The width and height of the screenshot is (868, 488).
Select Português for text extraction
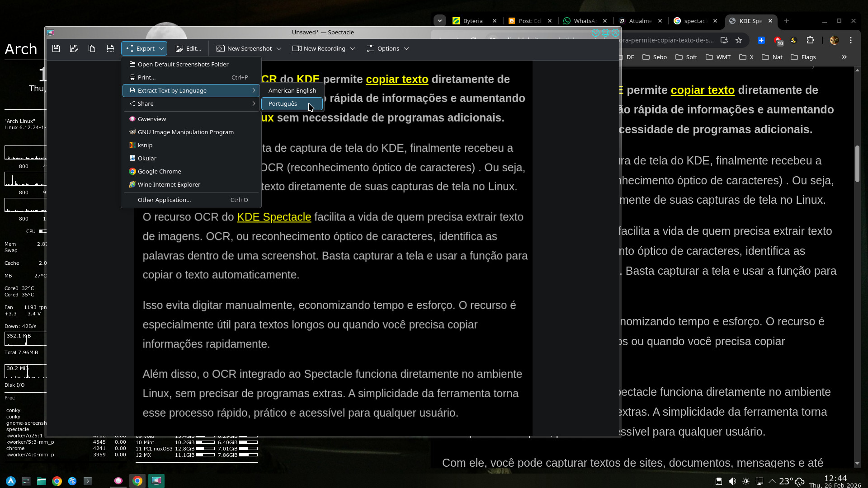(x=283, y=103)
